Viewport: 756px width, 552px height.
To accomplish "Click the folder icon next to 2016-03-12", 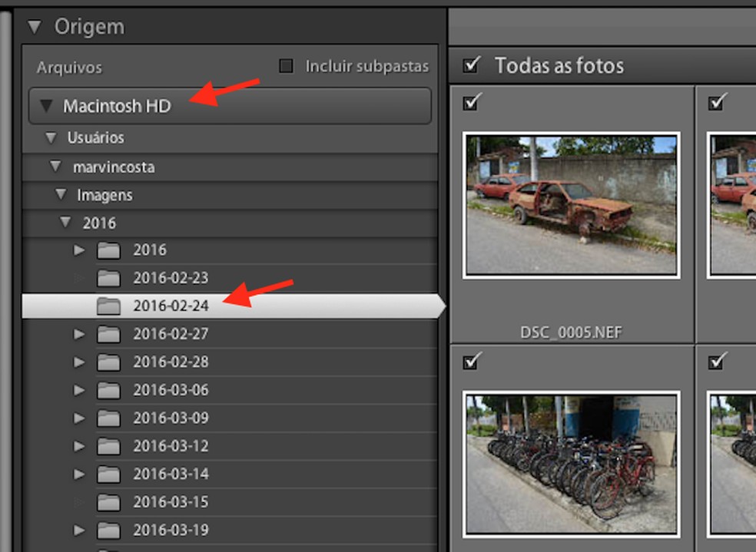I will [x=108, y=446].
